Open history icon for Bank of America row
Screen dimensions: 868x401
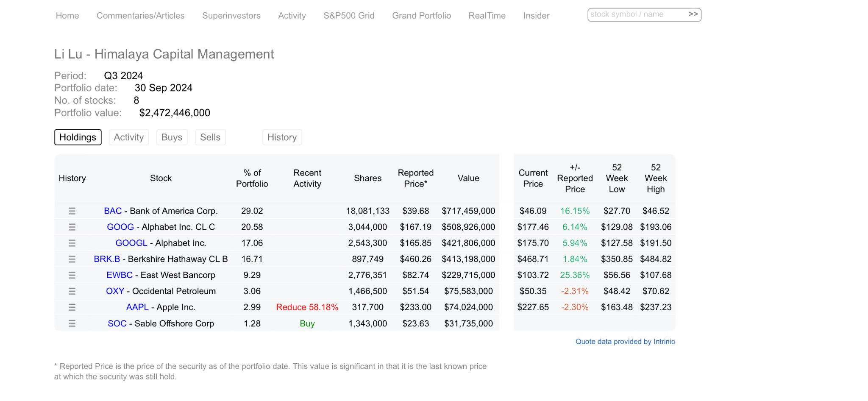pos(72,211)
